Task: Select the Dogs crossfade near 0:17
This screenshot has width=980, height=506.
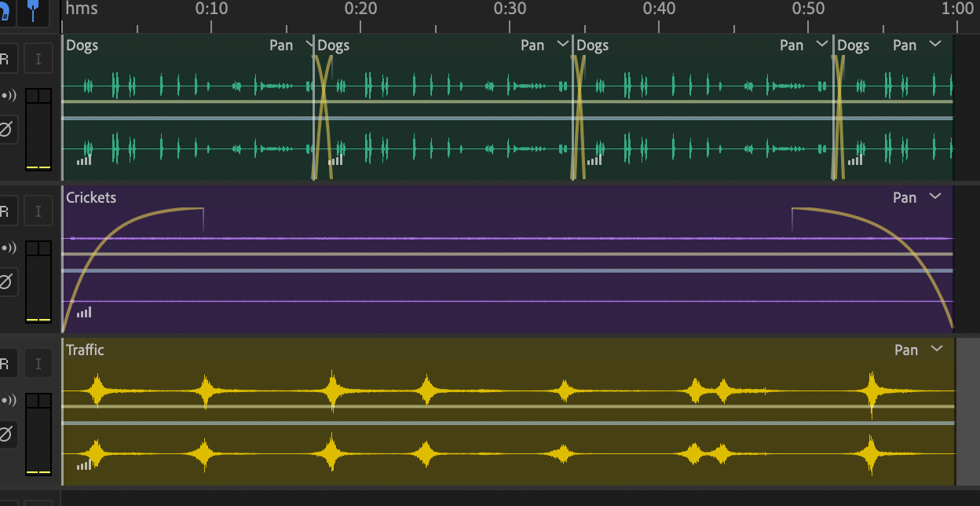Action: (x=322, y=118)
